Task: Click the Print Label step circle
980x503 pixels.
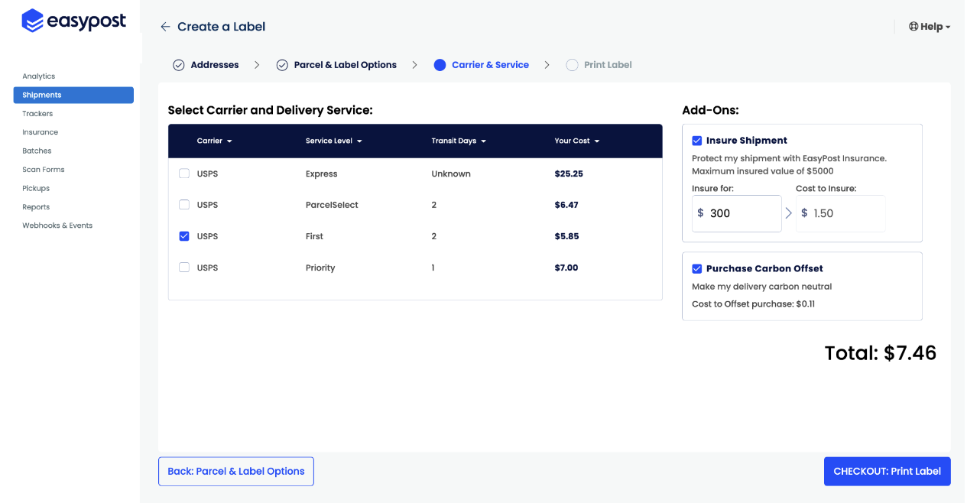Action: pos(572,65)
